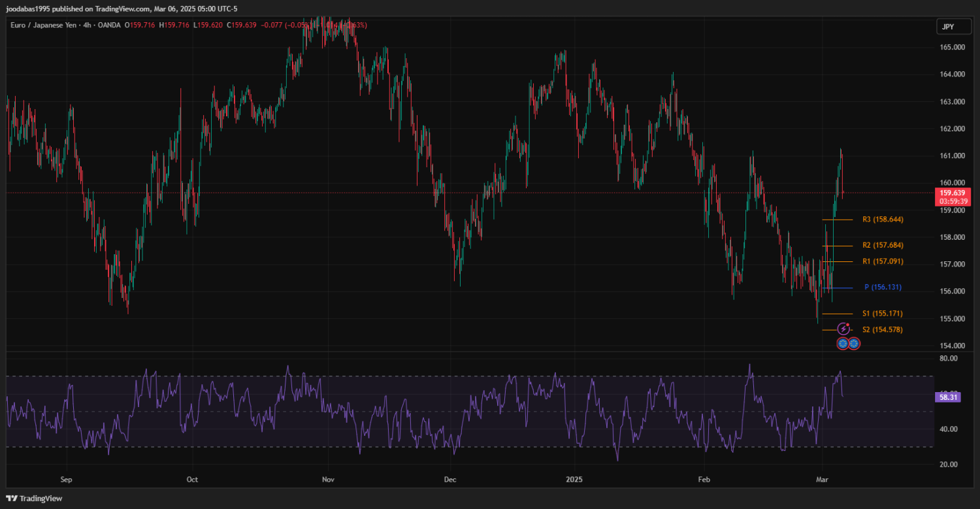Click the Nov label on time axis
The image size is (980, 509).
click(328, 479)
